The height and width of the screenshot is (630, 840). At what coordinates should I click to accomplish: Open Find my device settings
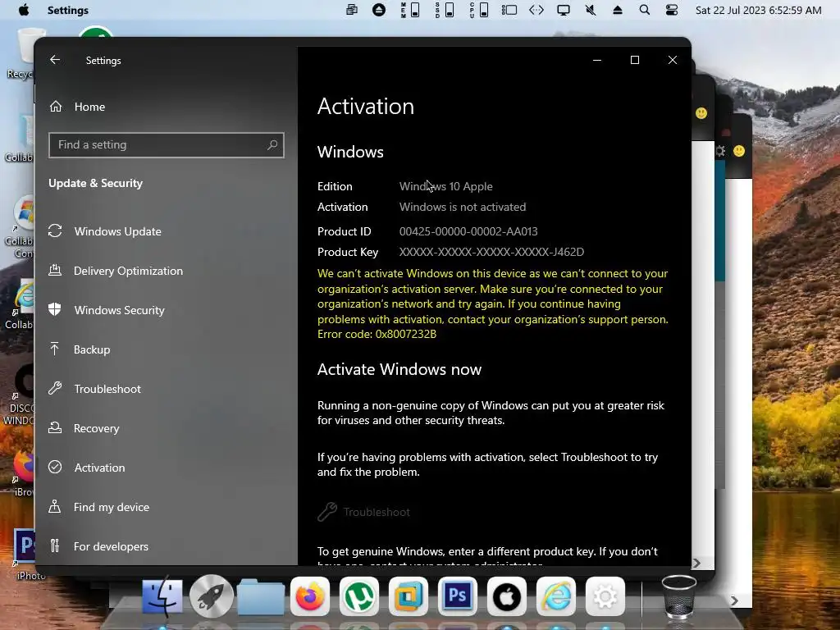(112, 507)
